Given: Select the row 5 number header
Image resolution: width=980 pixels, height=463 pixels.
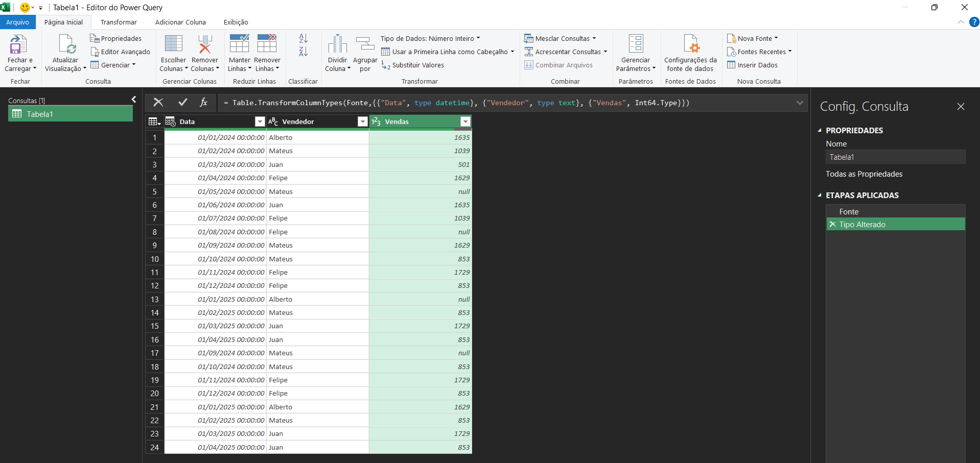Looking at the screenshot, I should click(x=154, y=191).
